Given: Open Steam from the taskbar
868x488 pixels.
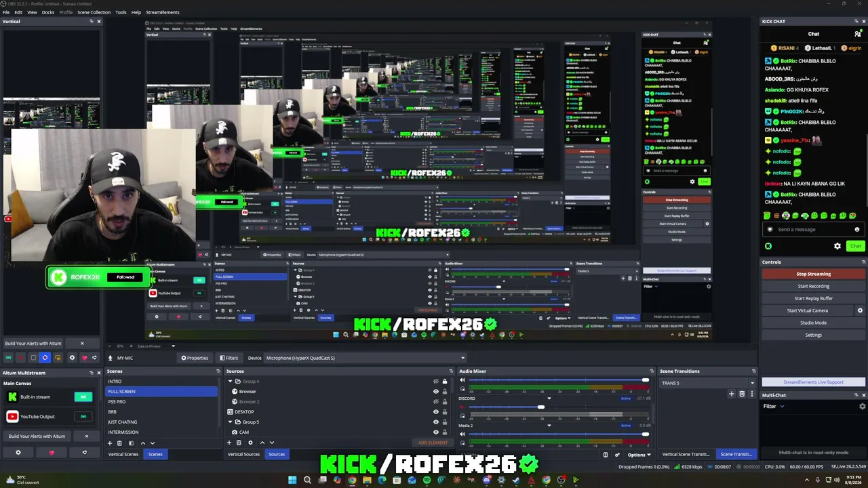Looking at the screenshot, I should 516,480.
